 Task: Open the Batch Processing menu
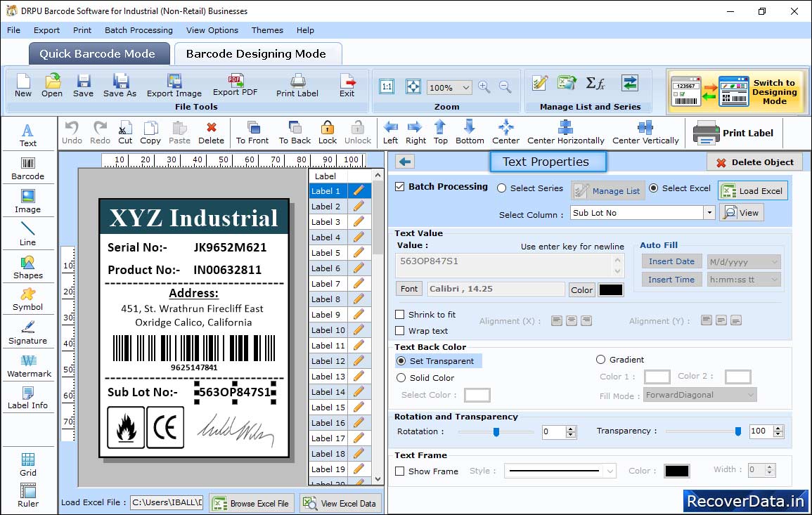[138, 30]
